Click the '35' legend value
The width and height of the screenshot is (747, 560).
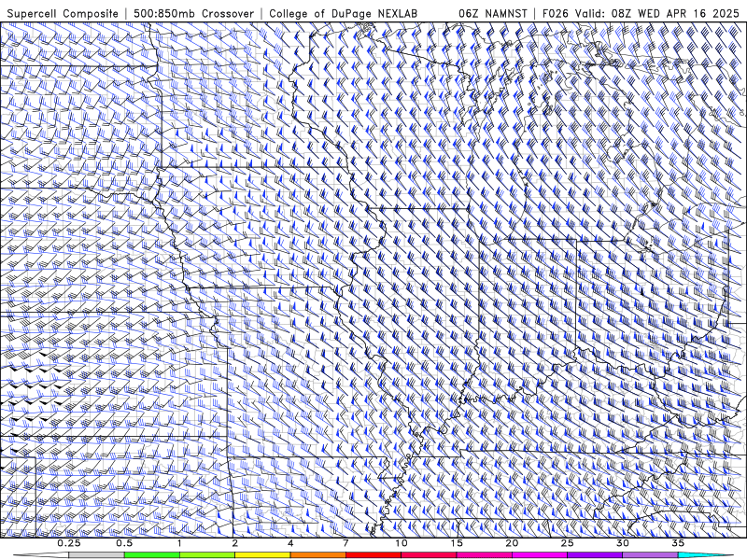pos(678,543)
